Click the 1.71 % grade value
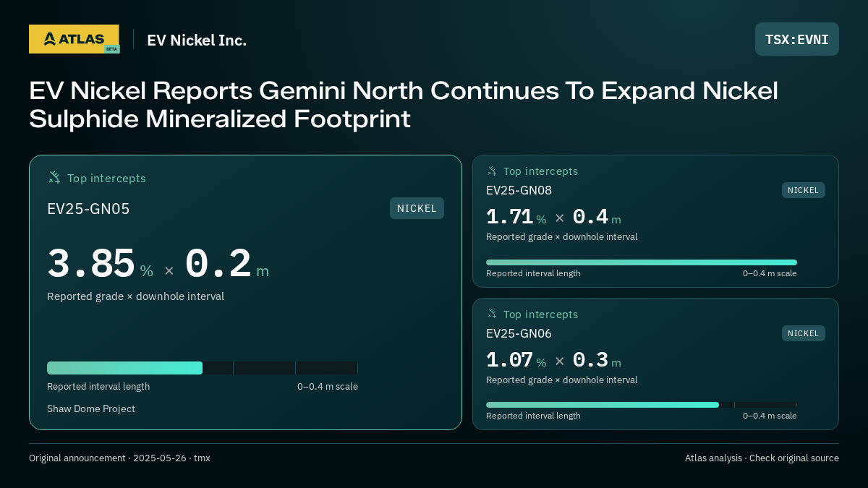Screen dimensions: 868x488 516,217
